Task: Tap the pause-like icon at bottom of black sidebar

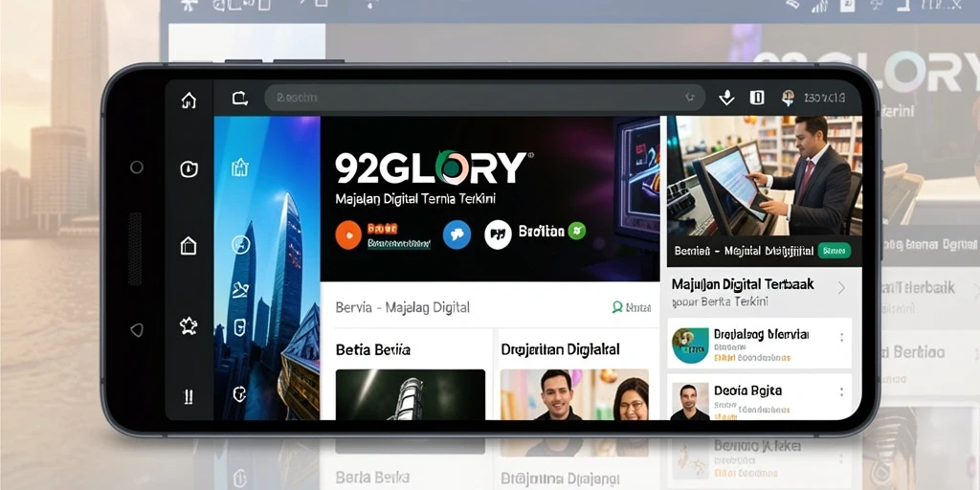Action: [189, 396]
